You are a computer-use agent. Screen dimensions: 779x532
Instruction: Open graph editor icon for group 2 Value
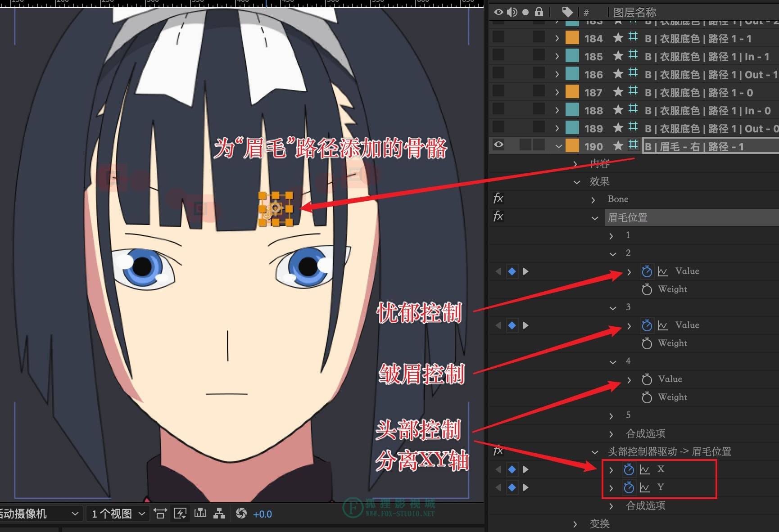coord(663,271)
